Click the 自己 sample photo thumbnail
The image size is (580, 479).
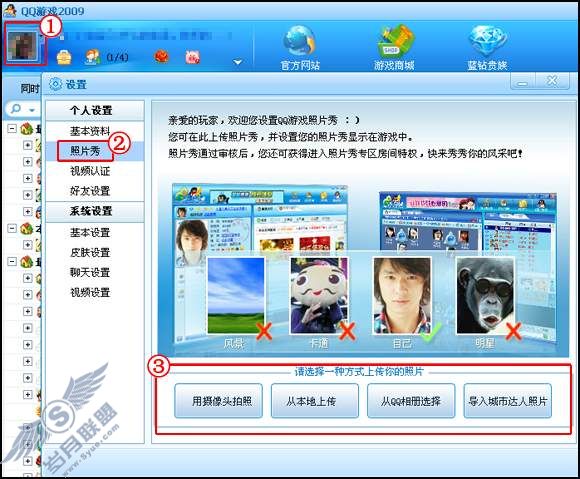tap(402, 295)
